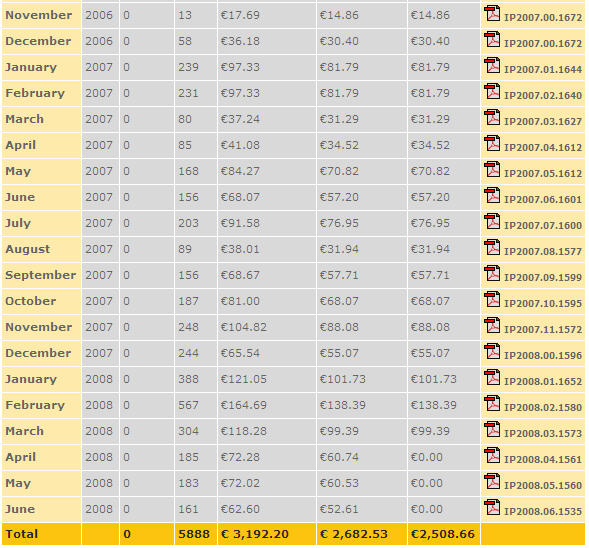
Task: Open PDF icon for February 2008 invoice
Action: click(x=492, y=403)
